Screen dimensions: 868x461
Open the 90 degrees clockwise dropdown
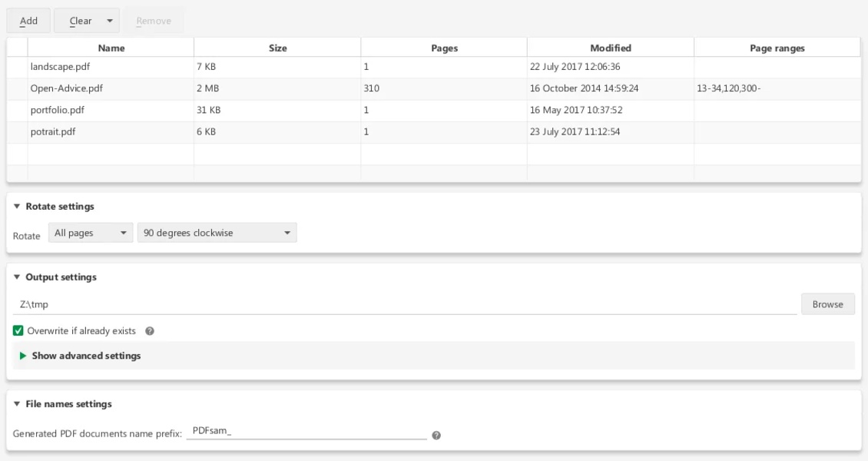217,233
